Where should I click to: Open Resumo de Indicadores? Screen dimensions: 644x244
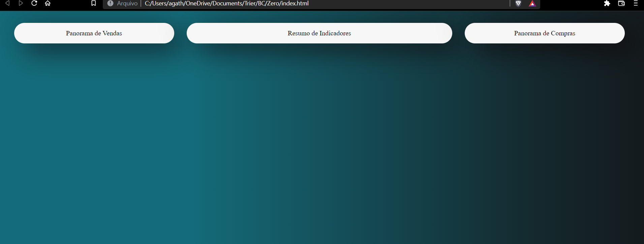319,33
